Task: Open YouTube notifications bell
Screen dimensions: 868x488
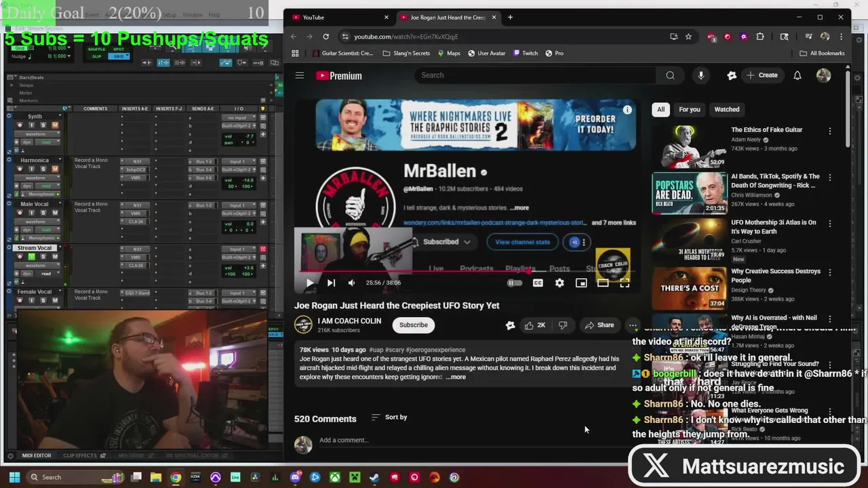Action: tap(797, 75)
